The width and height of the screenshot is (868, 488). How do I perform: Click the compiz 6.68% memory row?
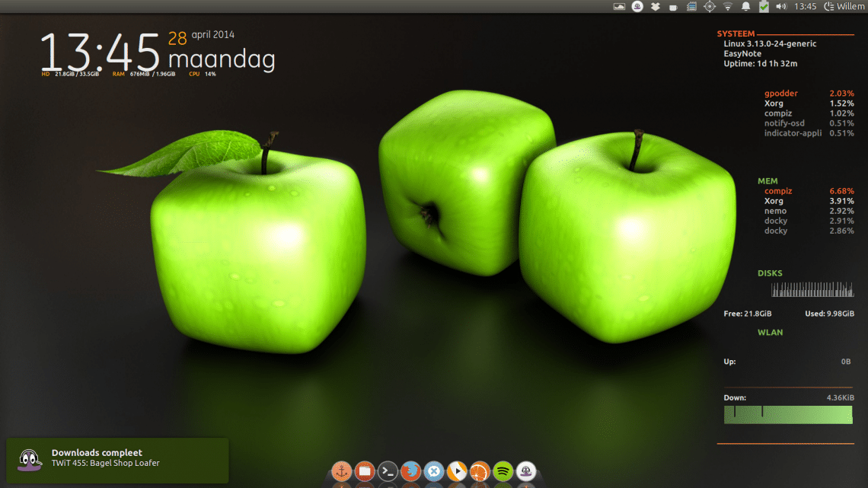point(809,191)
